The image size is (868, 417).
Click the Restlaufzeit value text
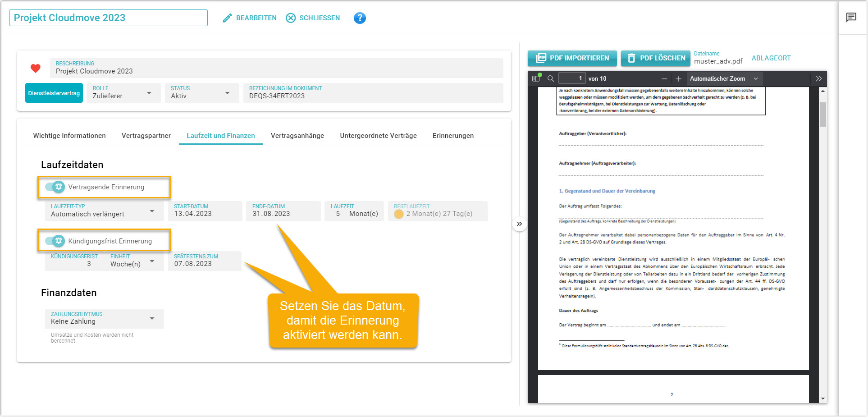click(439, 214)
